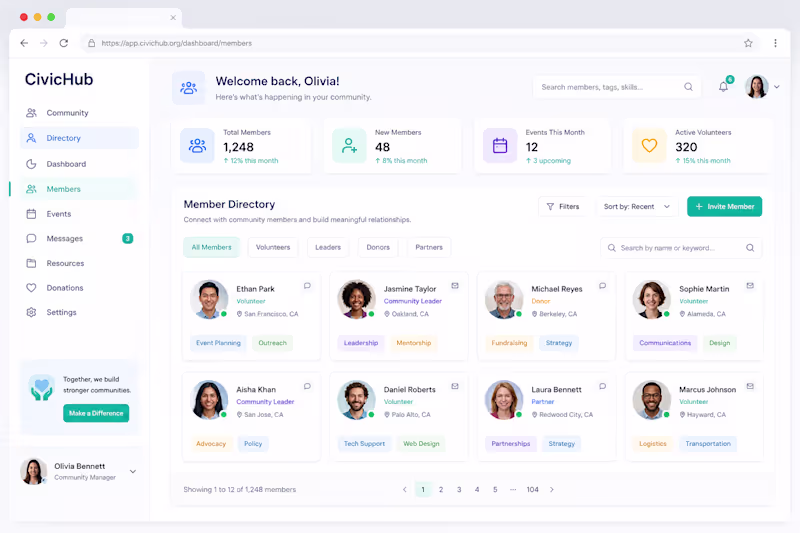
Task: Open Events in the sidebar
Action: [x=79, y=214]
